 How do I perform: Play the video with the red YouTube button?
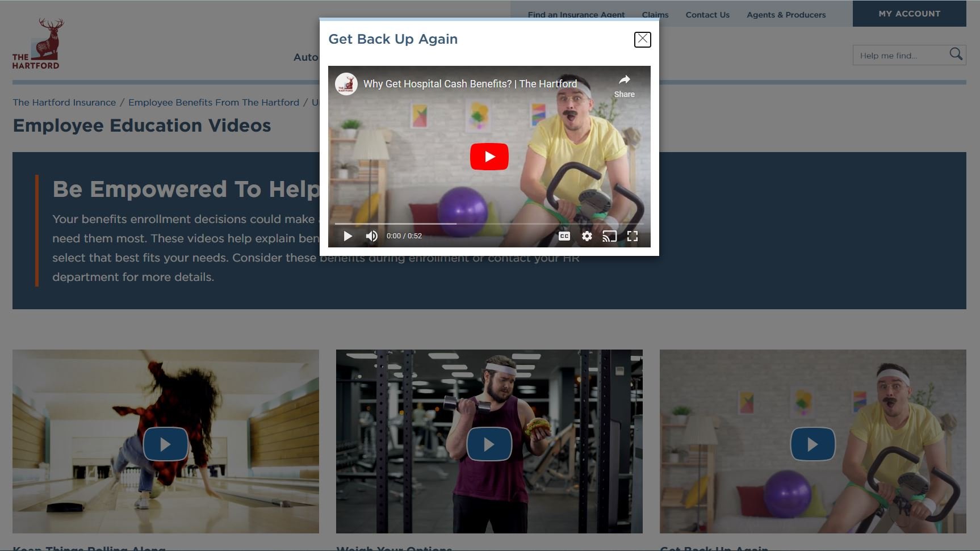click(489, 157)
